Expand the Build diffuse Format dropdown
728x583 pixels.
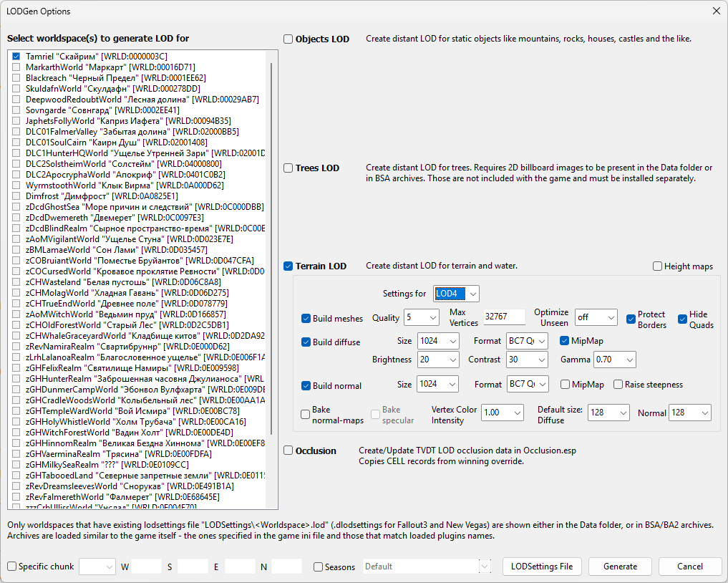coord(527,341)
